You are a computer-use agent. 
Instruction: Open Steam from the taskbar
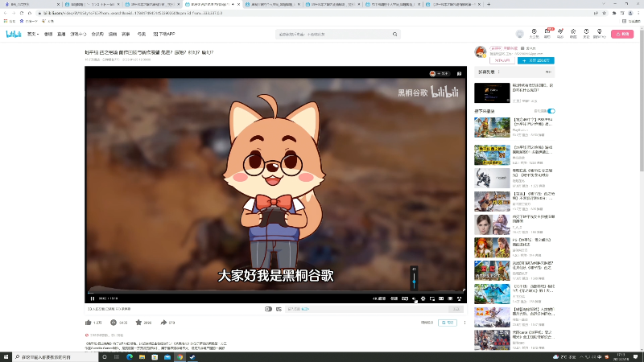(192, 357)
